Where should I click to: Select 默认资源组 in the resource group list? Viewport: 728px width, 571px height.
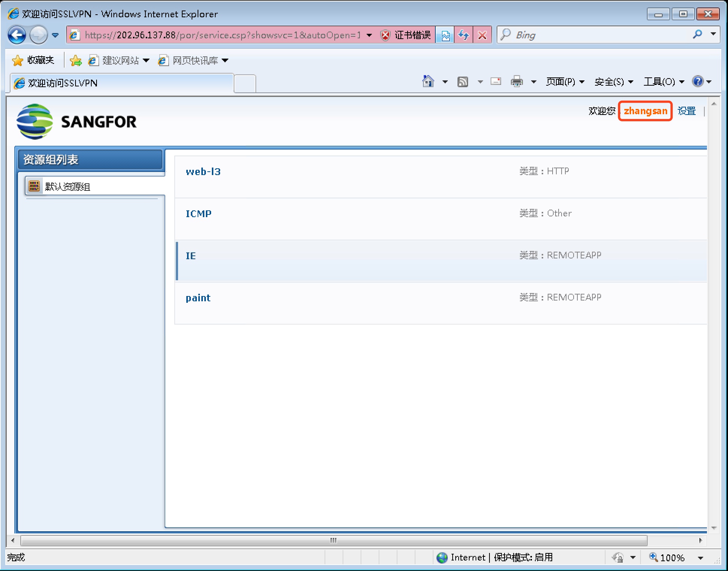[x=68, y=187]
